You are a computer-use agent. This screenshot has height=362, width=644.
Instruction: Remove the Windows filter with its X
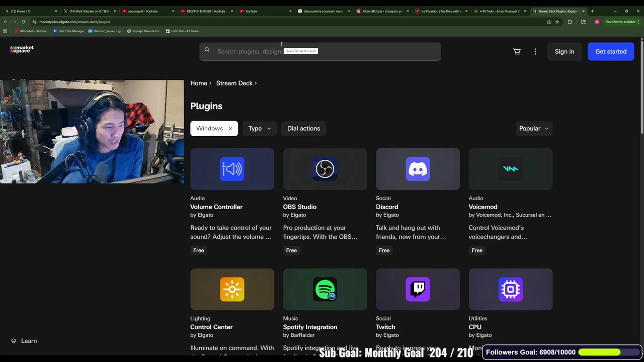pos(230,129)
